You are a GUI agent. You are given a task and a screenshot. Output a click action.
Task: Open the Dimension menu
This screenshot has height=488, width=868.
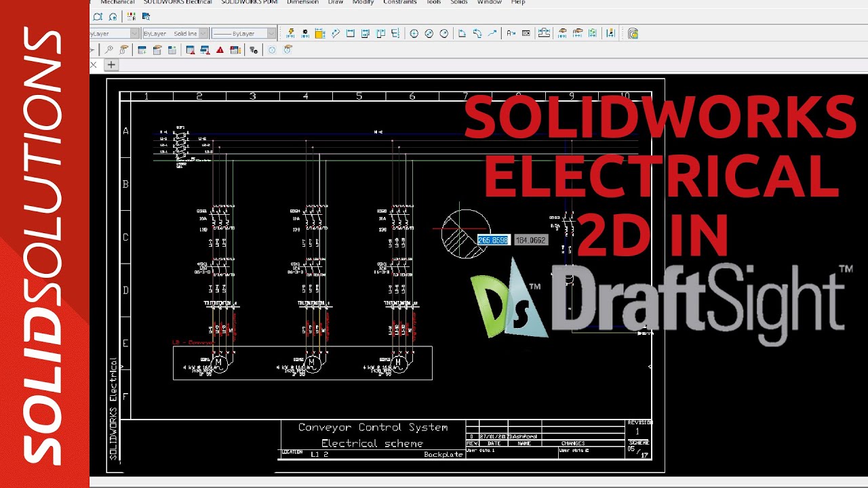[x=302, y=3]
